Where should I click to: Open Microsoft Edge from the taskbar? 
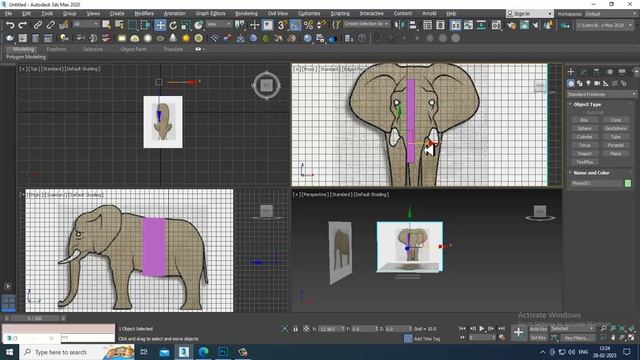[203, 352]
